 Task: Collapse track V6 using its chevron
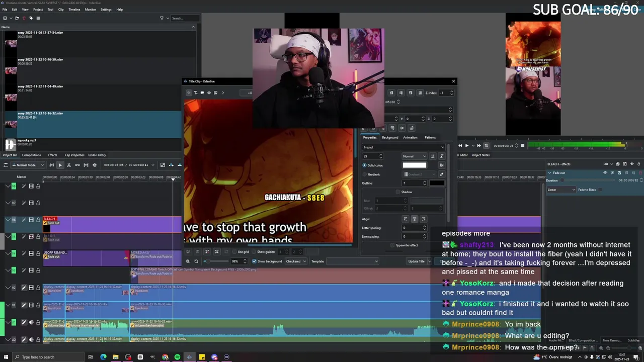point(8,220)
